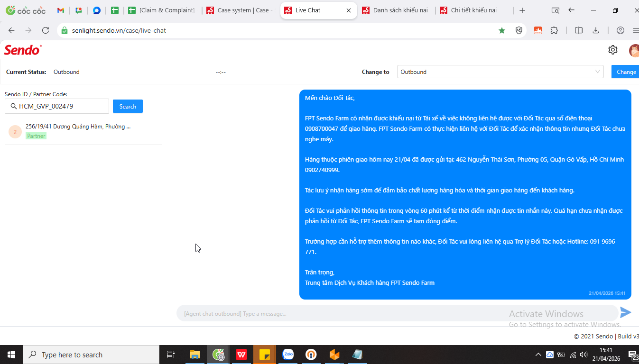Click the Current Status Outbound value

(66, 72)
